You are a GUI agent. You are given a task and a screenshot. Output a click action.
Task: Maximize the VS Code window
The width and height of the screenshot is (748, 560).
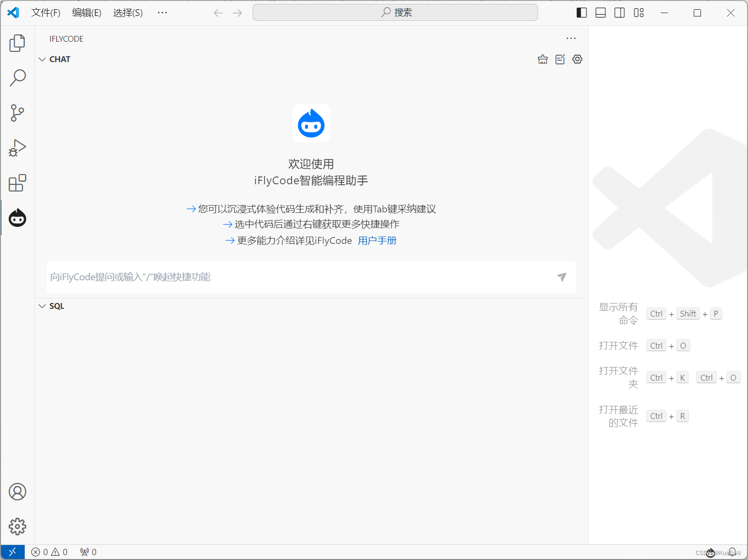(x=697, y=13)
